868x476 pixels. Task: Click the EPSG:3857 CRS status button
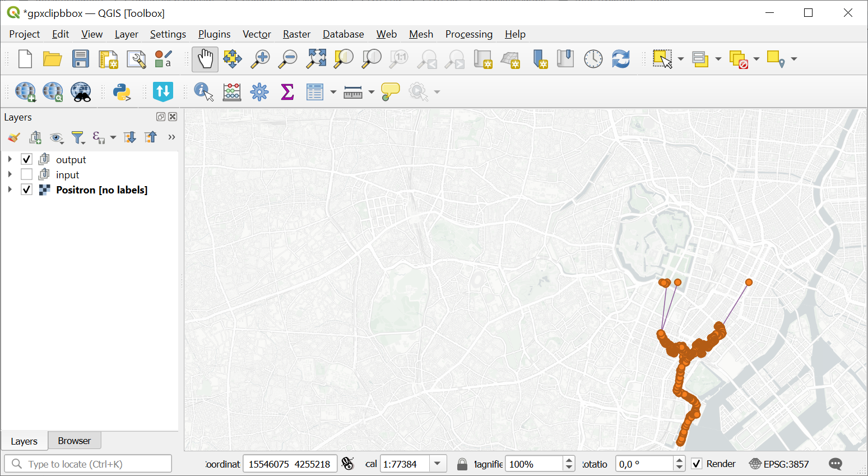pos(779,464)
